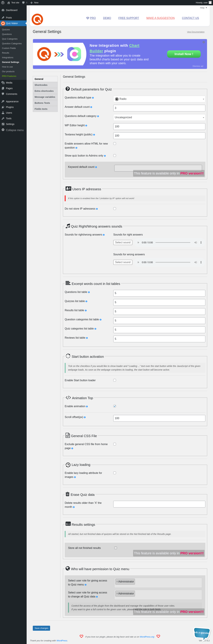The height and width of the screenshot is (644, 213).
Task: Open the comments bubble in admin bar
Action: coord(23,2)
